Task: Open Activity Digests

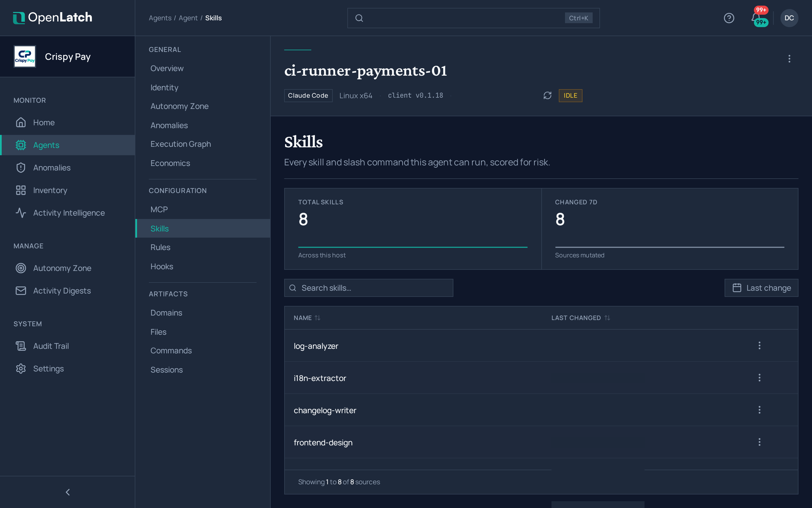Action: coord(67,290)
